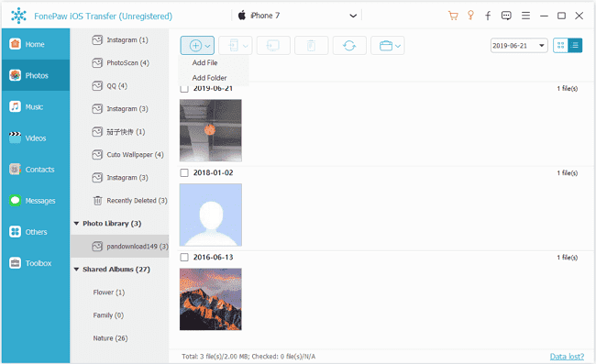Open the Toolbox section in sidebar
Image resolution: width=596 pixels, height=364 pixels.
pos(36,263)
